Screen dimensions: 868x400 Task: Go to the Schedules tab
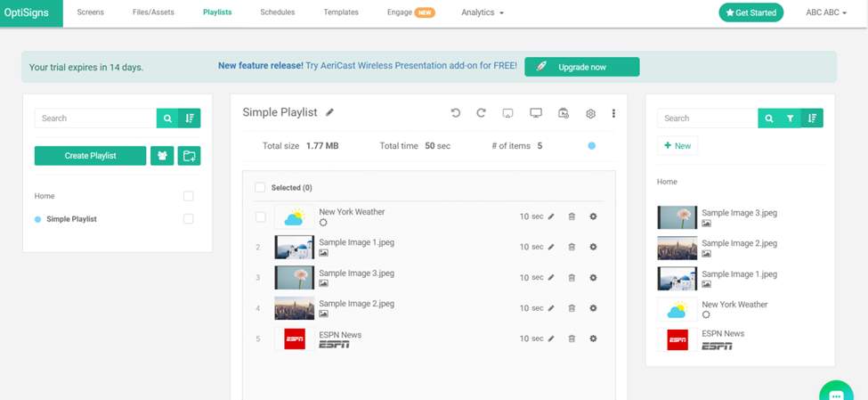[277, 12]
